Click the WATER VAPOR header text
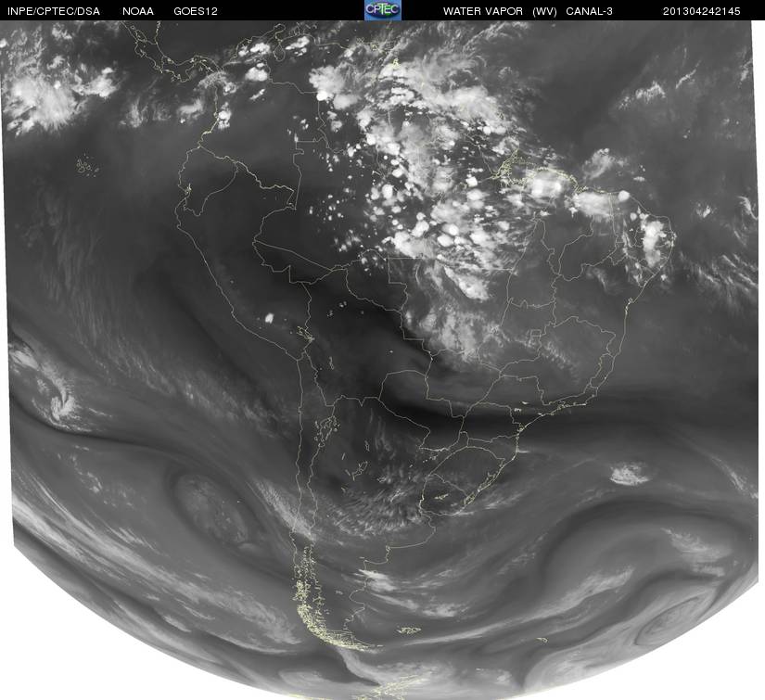Screen dimensions: 765x700 pyautogui.click(x=482, y=11)
